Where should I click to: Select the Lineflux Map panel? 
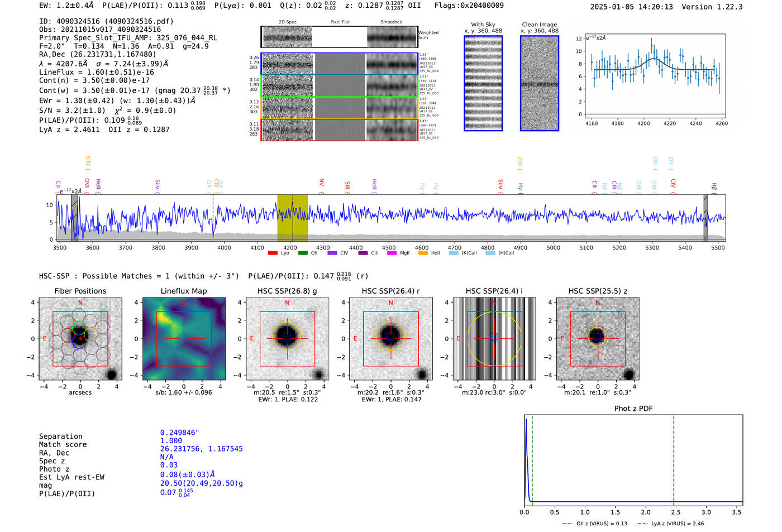[x=184, y=339]
